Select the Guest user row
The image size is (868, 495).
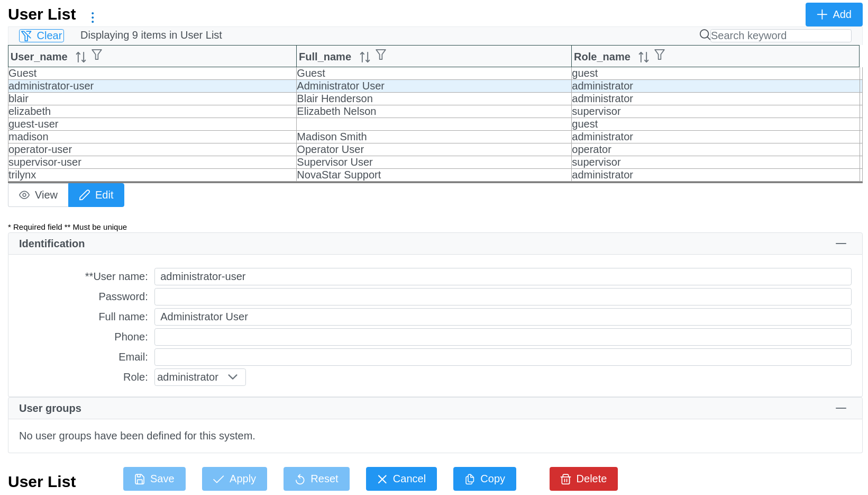[435, 73]
